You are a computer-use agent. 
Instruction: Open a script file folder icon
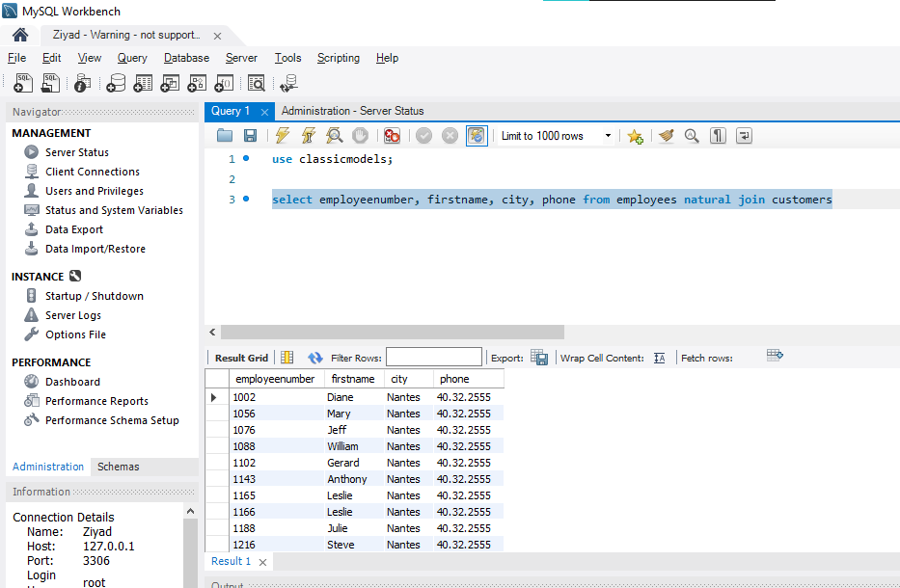[x=225, y=136]
